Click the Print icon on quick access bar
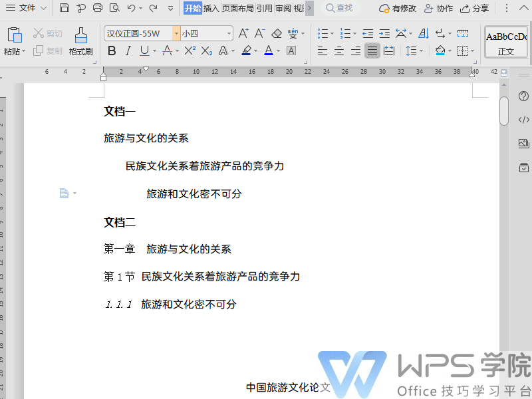The width and height of the screenshot is (532, 399). [x=98, y=8]
